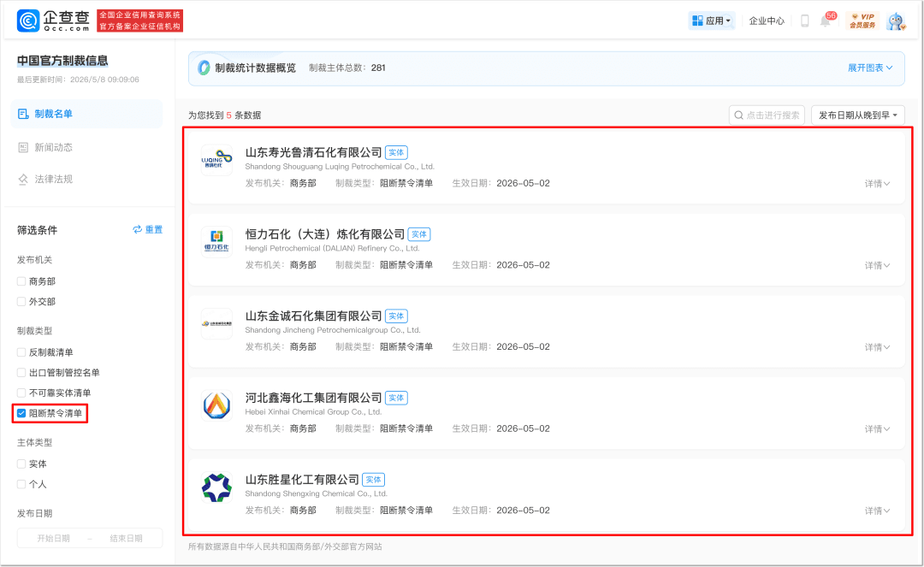Click 实体 tag beside 山东胜星化工

374,480
